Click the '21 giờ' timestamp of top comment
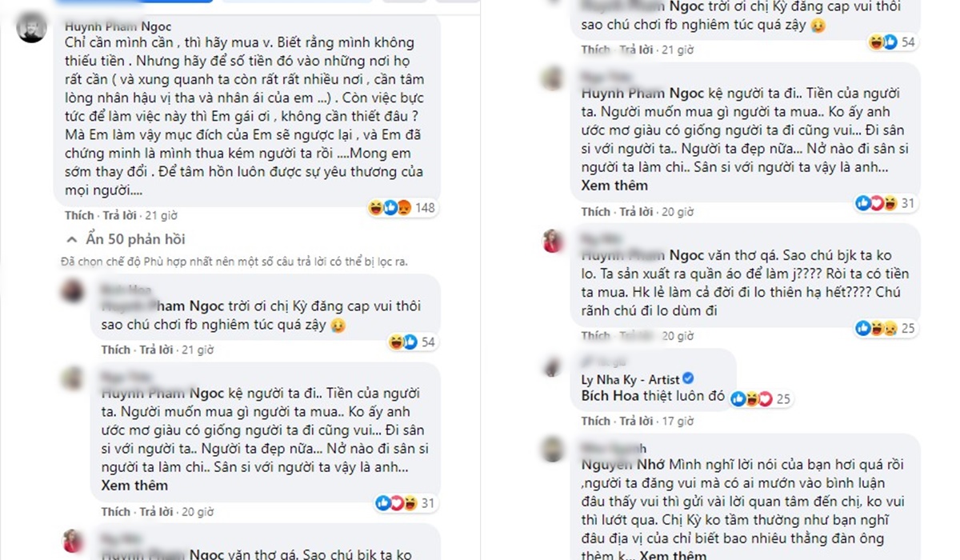Viewport: 960px width, 560px height. click(162, 215)
